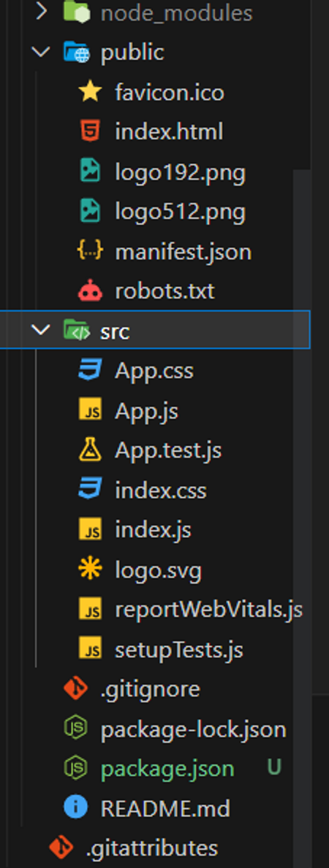The image size is (329, 868).
Task: Open README.md file
Action: click(x=165, y=809)
